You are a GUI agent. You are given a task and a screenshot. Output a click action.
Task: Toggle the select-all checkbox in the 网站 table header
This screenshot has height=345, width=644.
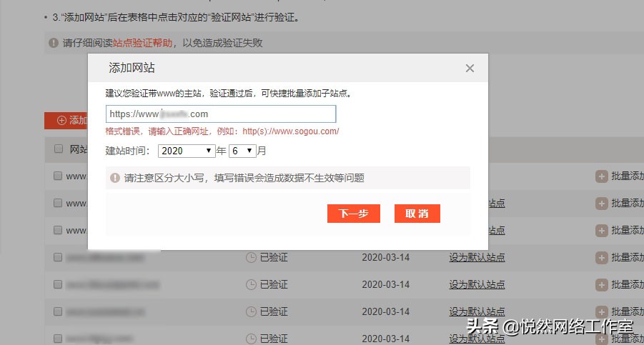(x=59, y=149)
